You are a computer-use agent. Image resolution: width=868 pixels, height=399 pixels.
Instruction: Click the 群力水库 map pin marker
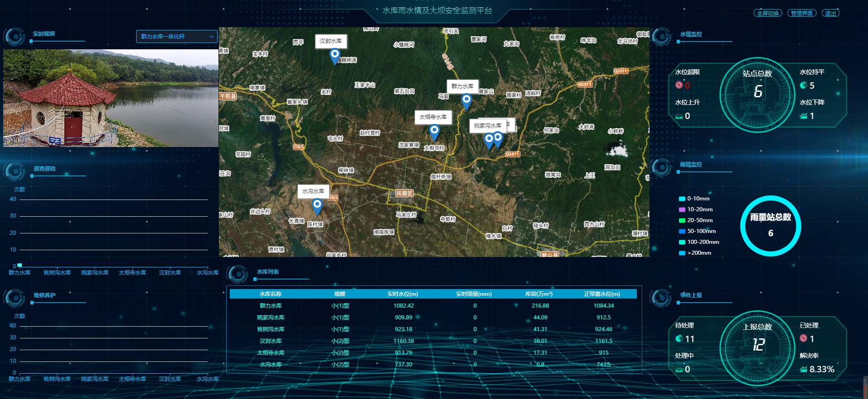pyautogui.click(x=466, y=100)
